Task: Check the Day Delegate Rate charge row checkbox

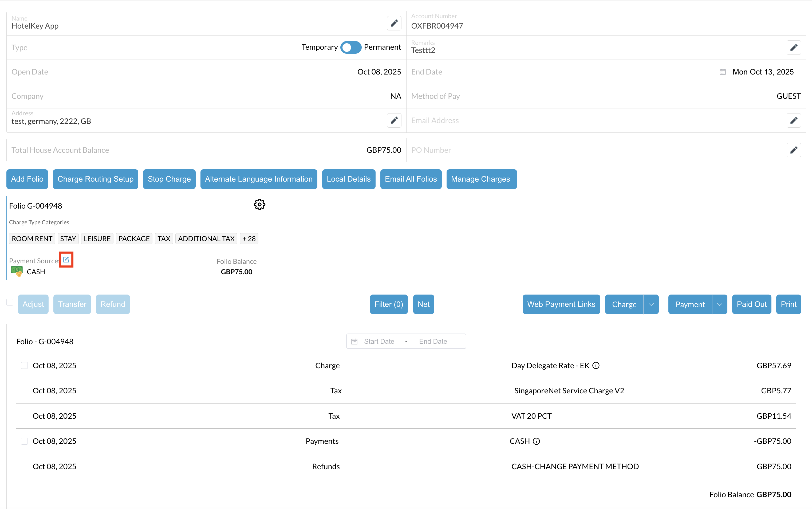Action: click(24, 366)
